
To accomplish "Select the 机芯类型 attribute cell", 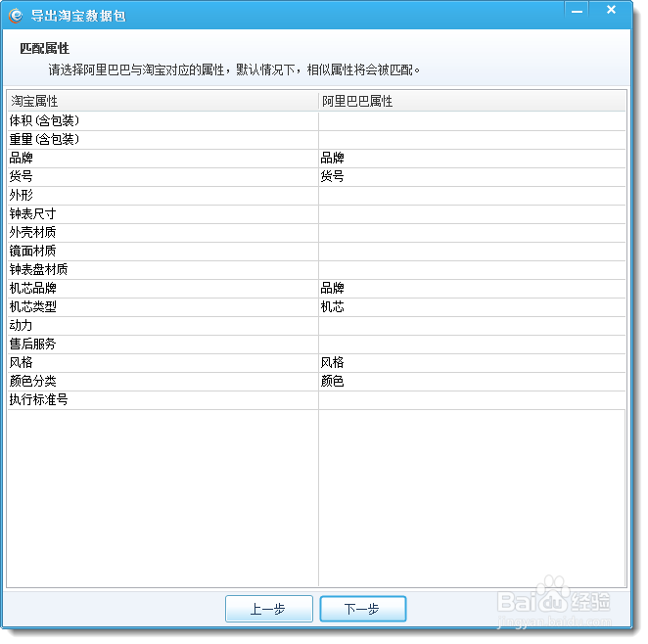I will (162, 307).
